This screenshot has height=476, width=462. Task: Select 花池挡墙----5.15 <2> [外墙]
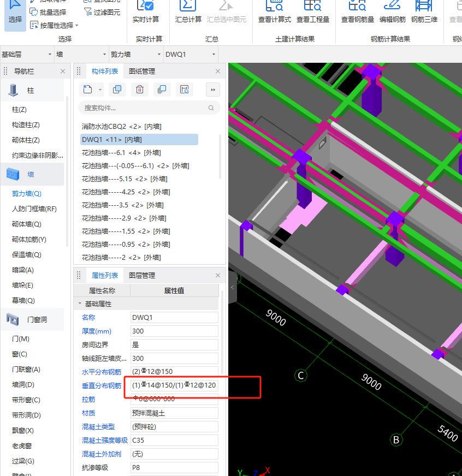click(125, 179)
